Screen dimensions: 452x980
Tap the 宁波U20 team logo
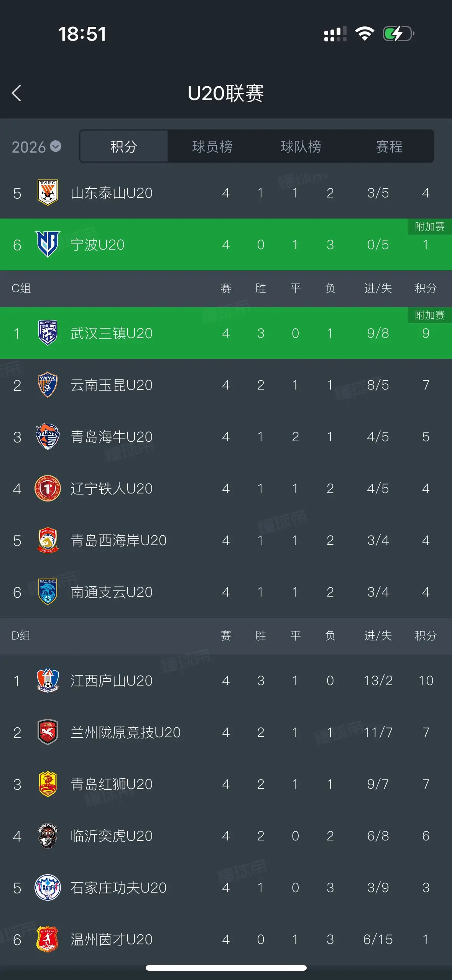tap(48, 244)
